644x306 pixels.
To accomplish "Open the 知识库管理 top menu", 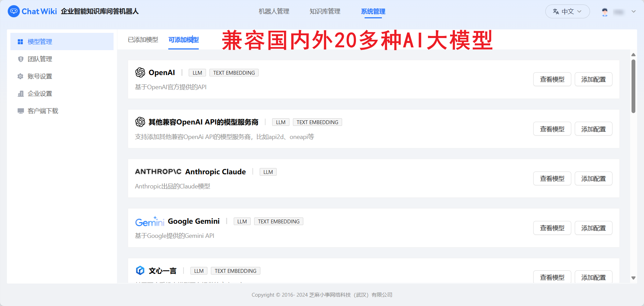I will tap(325, 11).
